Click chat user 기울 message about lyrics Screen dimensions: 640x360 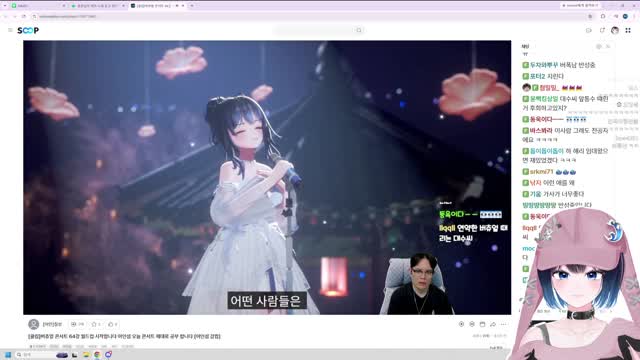tap(553, 194)
